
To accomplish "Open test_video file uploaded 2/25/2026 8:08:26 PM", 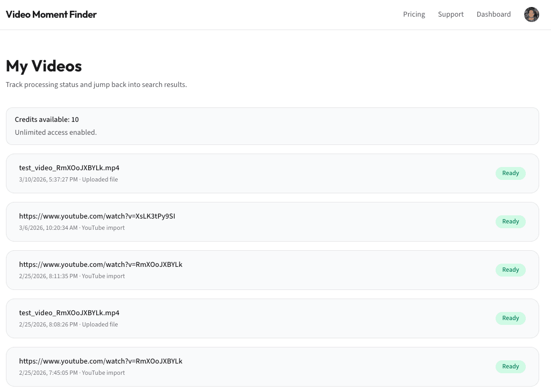I will pyautogui.click(x=69, y=313).
